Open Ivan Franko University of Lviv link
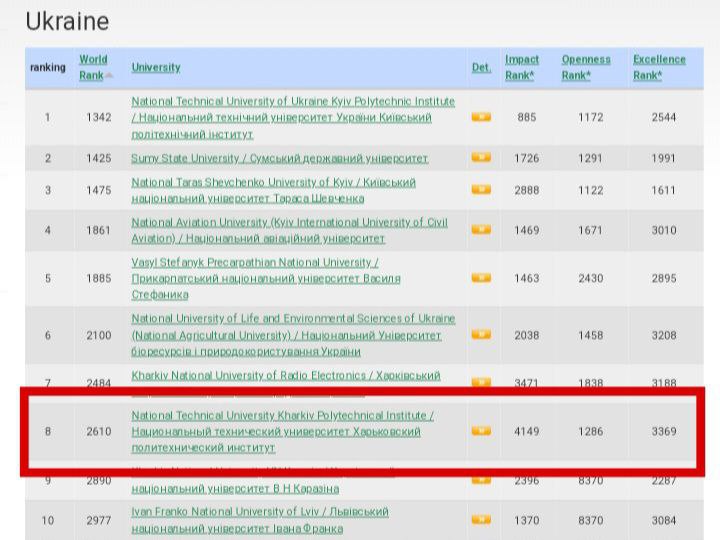Viewport: 720px width, 540px height. pyautogui.click(x=260, y=520)
